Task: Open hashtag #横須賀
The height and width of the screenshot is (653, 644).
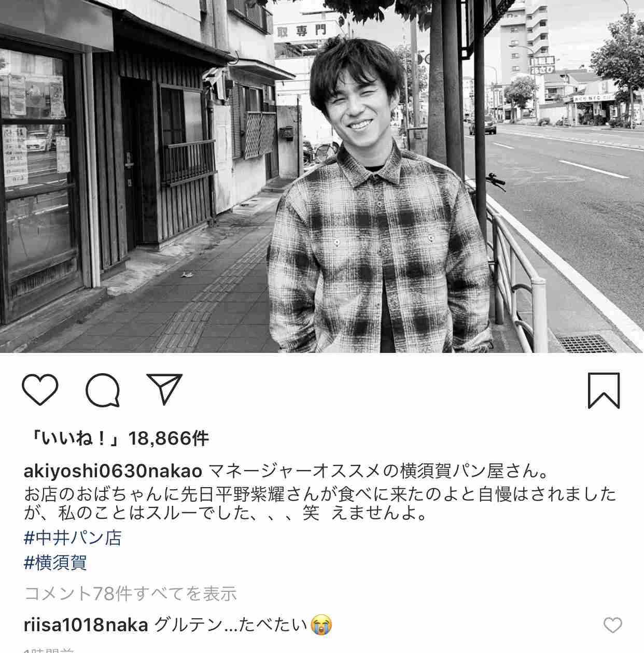Action: pyautogui.click(x=55, y=562)
